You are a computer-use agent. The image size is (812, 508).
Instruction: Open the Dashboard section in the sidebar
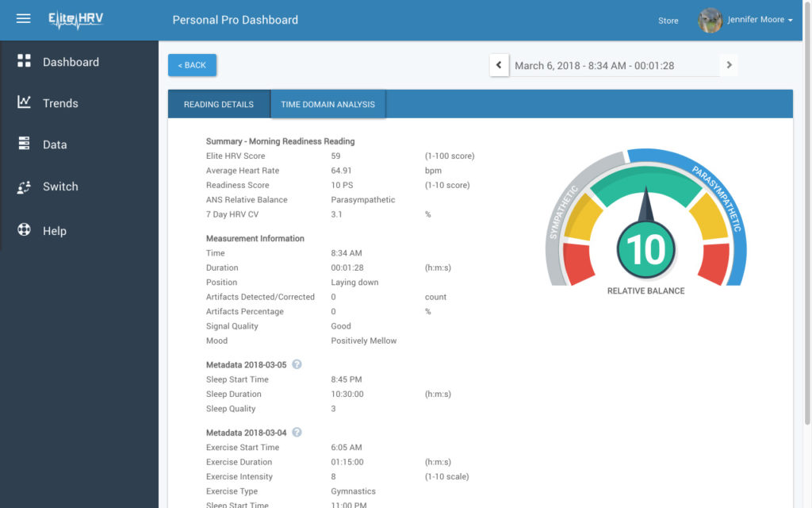click(x=71, y=61)
